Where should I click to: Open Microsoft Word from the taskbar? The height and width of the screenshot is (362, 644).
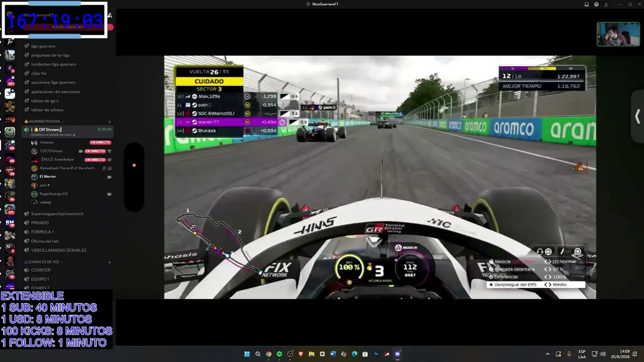(333, 354)
